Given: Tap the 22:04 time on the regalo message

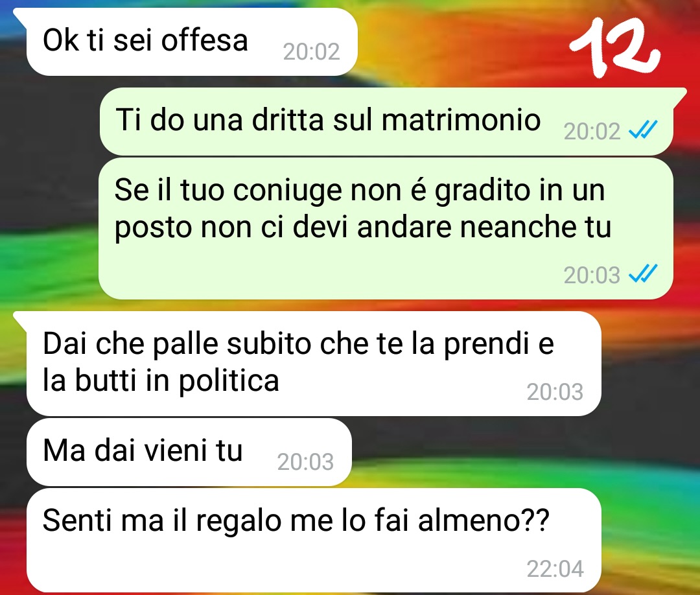Looking at the screenshot, I should coord(555,568).
